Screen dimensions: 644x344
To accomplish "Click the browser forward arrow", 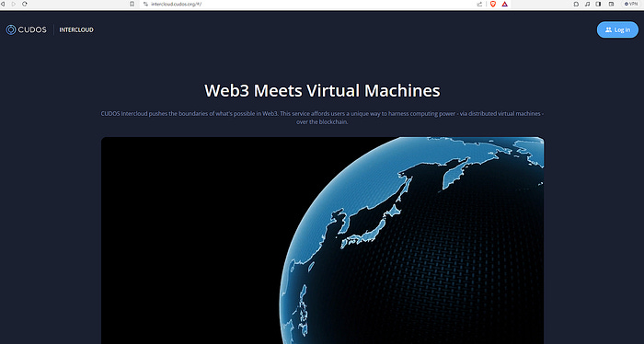I will [14, 4].
